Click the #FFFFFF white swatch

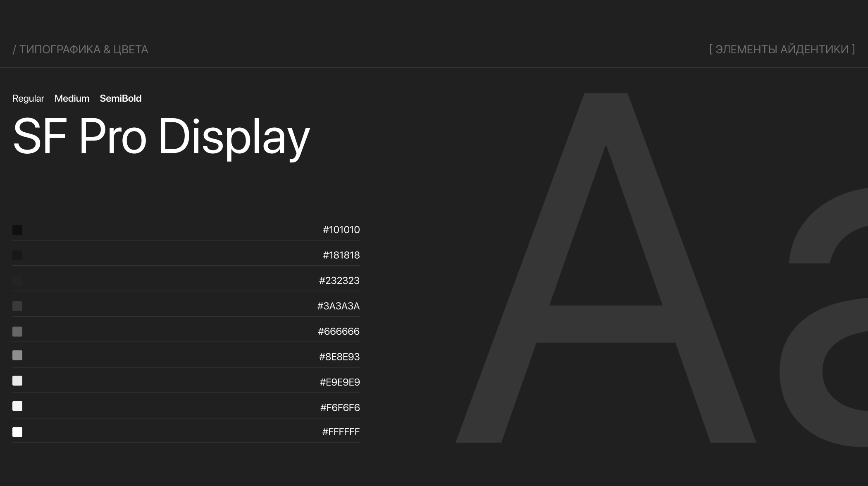coord(17,432)
